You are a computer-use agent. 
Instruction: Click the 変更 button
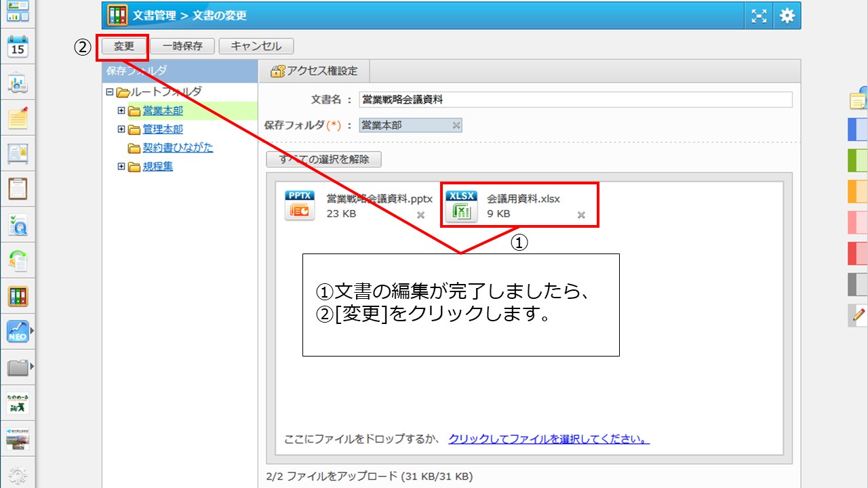tap(124, 46)
